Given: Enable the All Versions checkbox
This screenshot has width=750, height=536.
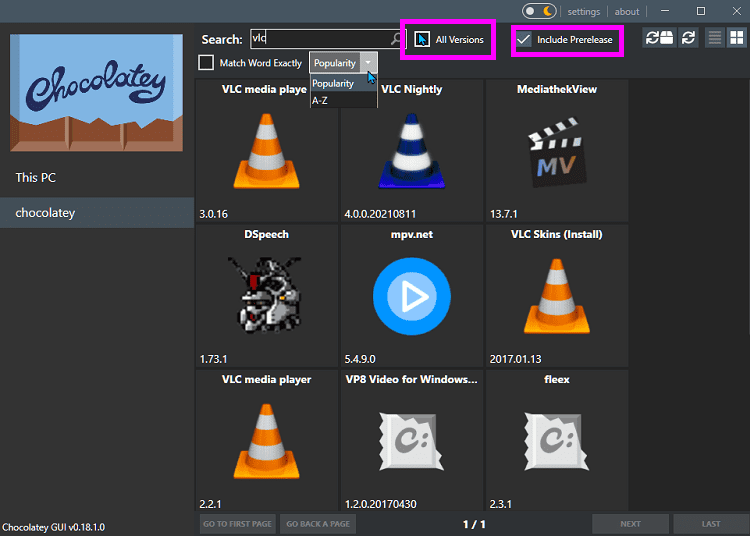Looking at the screenshot, I should pyautogui.click(x=421, y=39).
